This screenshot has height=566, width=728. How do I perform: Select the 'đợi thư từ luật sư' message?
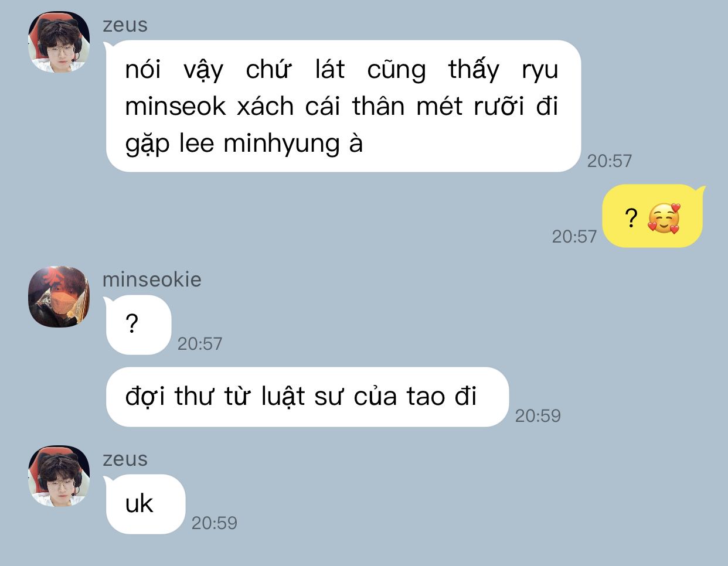(307, 397)
